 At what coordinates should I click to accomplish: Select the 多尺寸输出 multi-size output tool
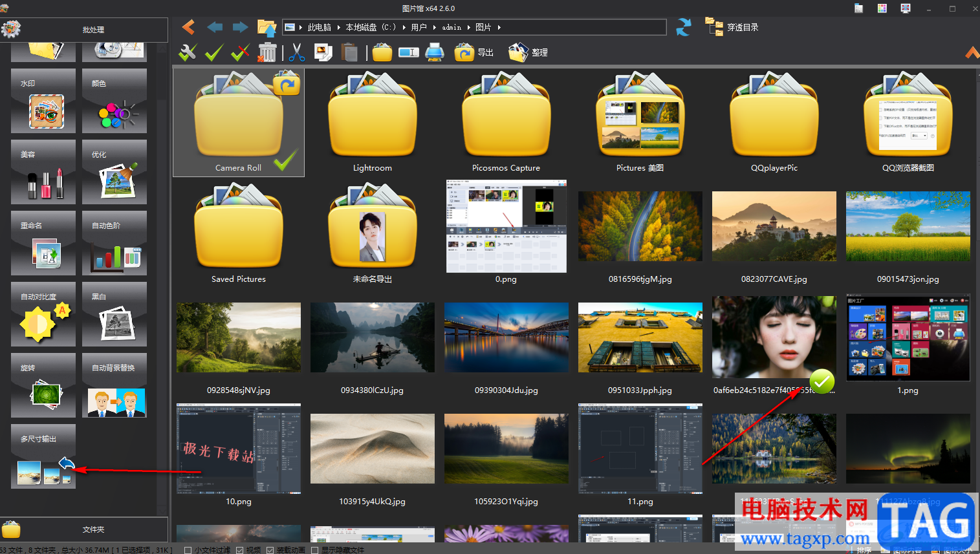click(x=43, y=456)
